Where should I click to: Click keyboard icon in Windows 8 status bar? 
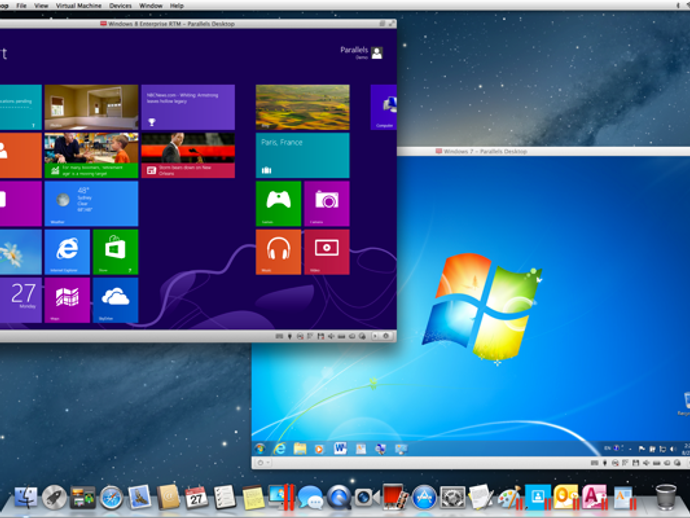pos(279,336)
